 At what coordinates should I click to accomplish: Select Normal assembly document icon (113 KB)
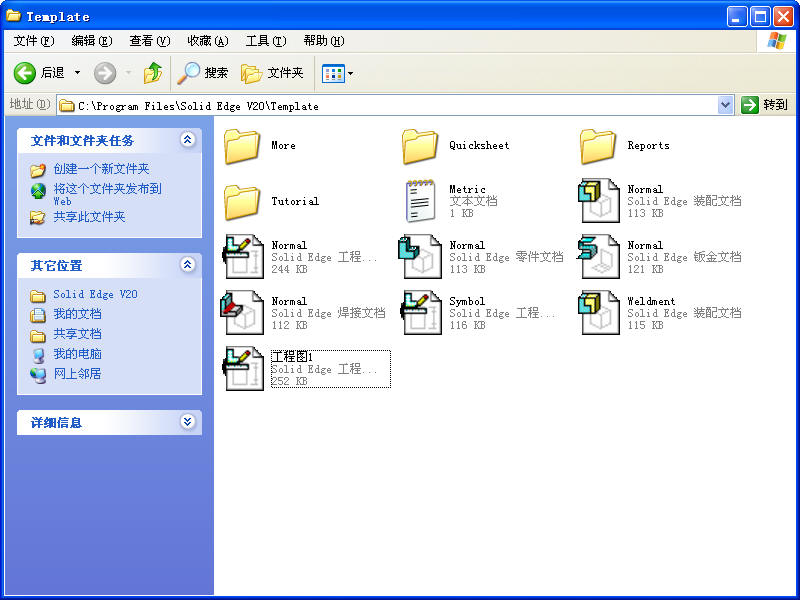(x=599, y=201)
